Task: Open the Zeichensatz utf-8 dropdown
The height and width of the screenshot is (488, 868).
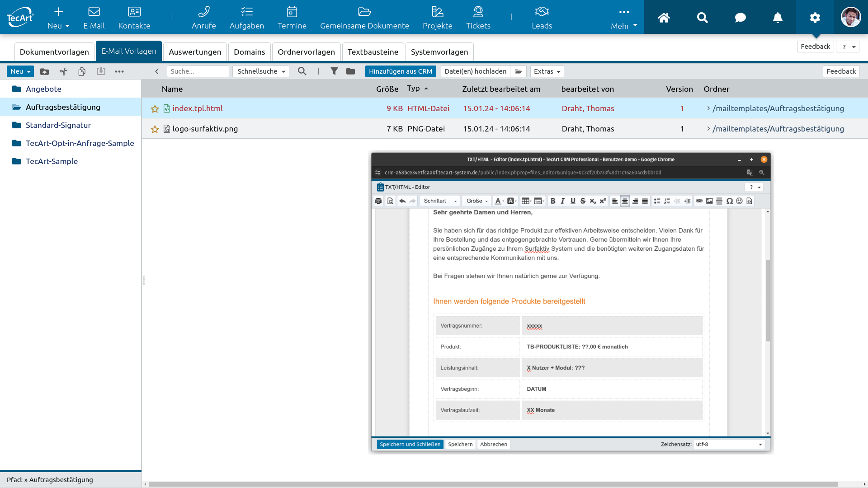Action: pos(728,444)
